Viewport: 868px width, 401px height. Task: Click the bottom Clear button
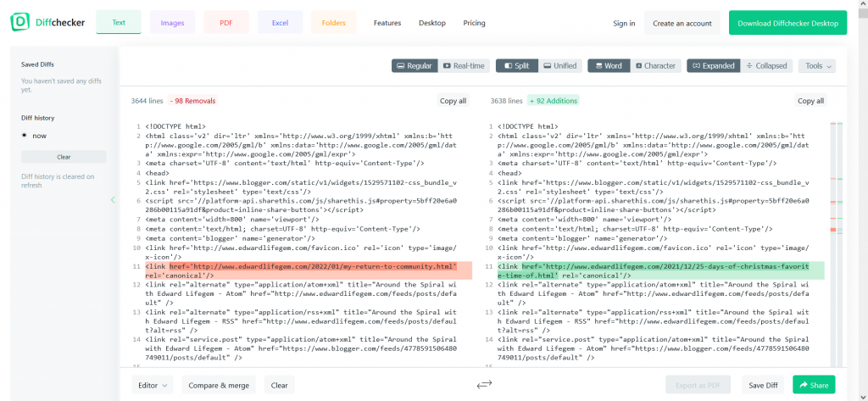click(280, 385)
